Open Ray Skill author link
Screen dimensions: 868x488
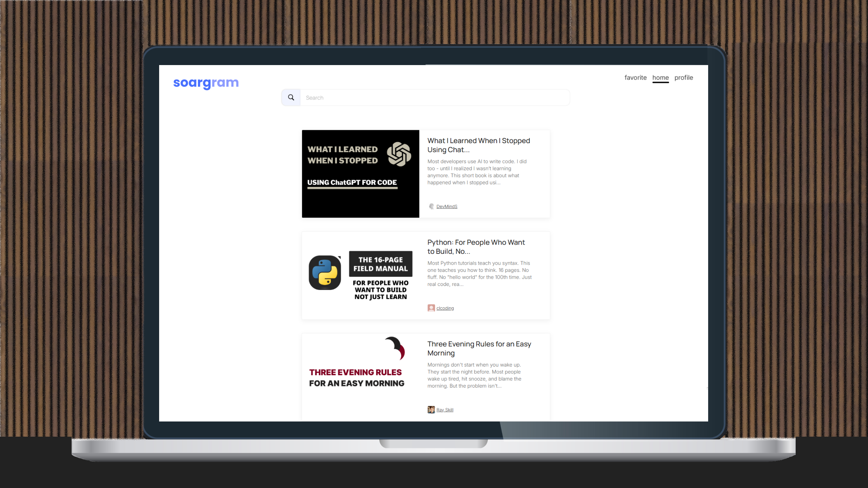click(x=444, y=410)
